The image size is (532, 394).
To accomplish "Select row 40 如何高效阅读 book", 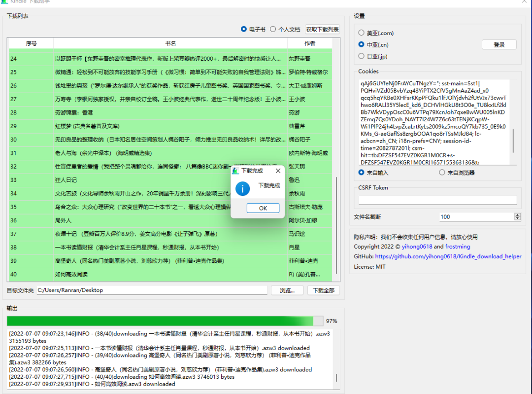I will click(x=170, y=274).
